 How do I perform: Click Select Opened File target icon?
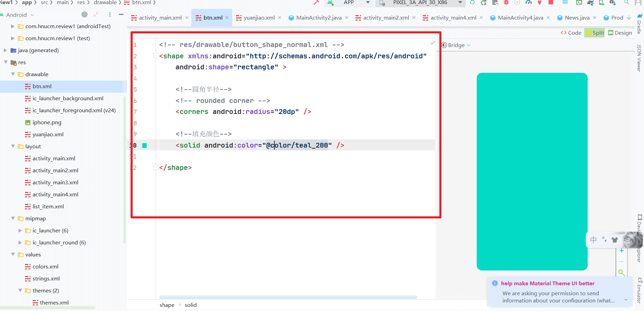click(84, 14)
